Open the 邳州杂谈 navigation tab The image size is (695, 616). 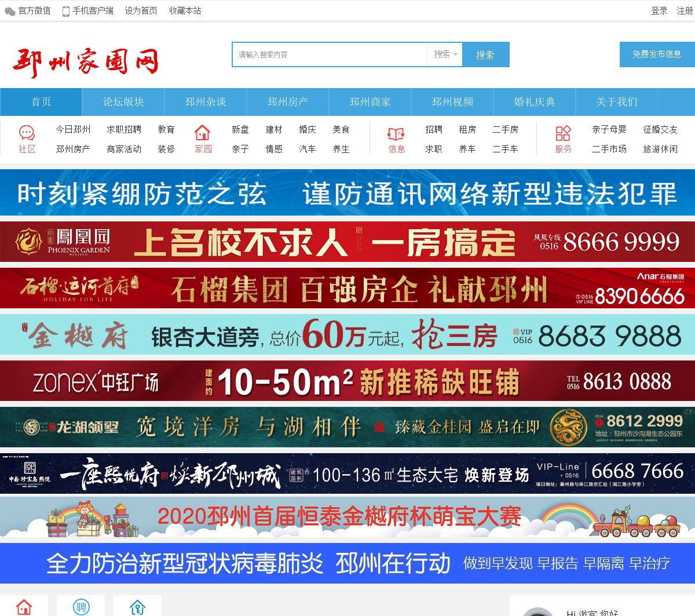[x=206, y=102]
